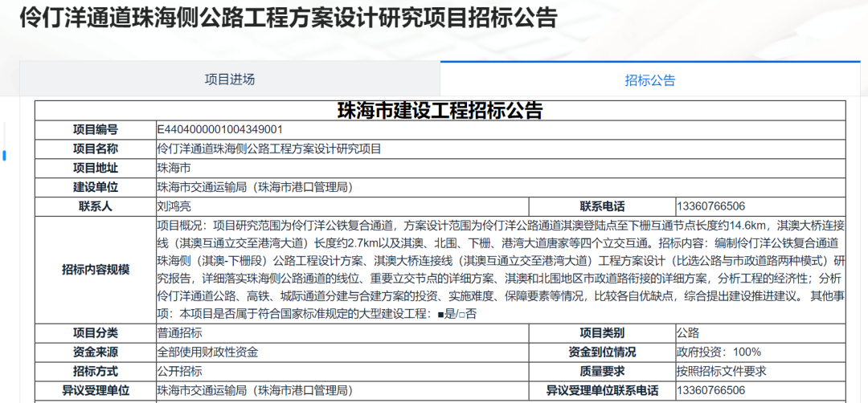
Task: Select the value 政府投资：100%
Action: [x=719, y=352]
